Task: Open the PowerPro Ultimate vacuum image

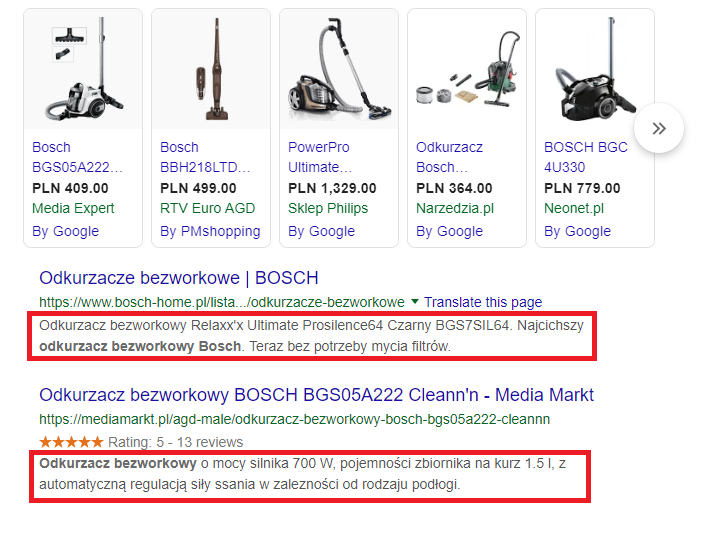Action: click(337, 69)
